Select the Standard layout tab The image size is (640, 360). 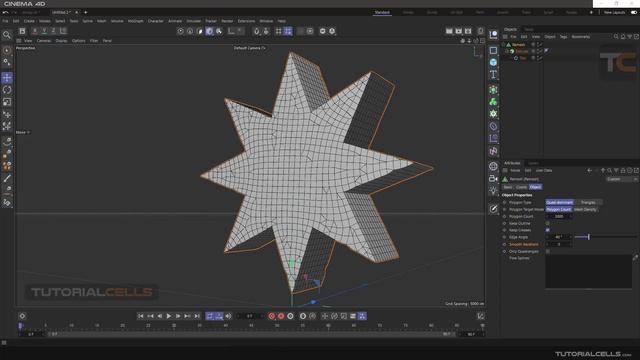click(x=382, y=13)
